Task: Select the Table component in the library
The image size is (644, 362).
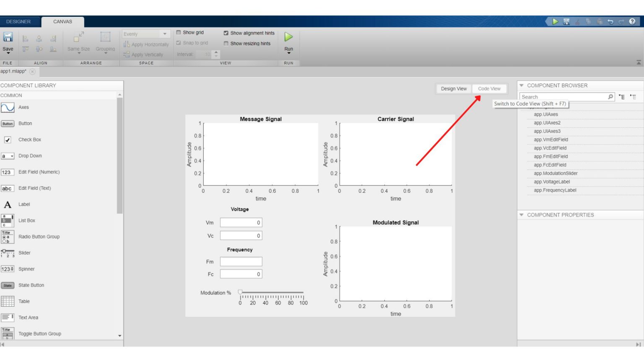Action: click(x=24, y=301)
